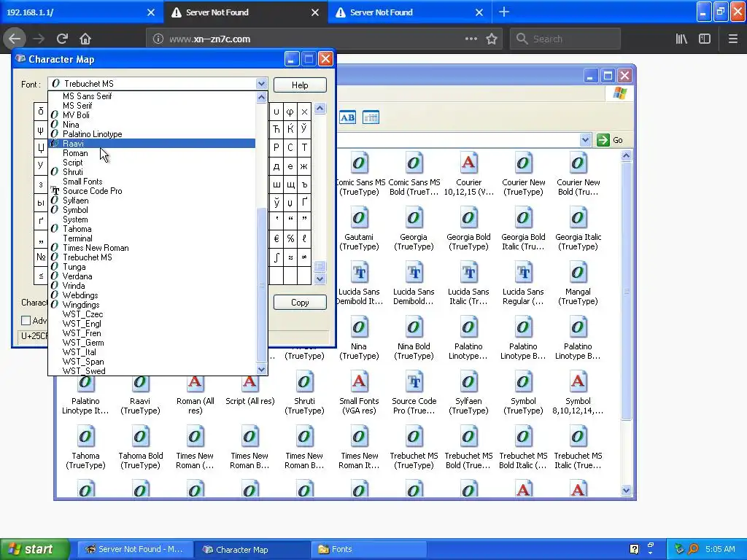This screenshot has height=560, width=747.
Task: Click taskbar clock showing 5:05 AM
Action: pos(720,549)
